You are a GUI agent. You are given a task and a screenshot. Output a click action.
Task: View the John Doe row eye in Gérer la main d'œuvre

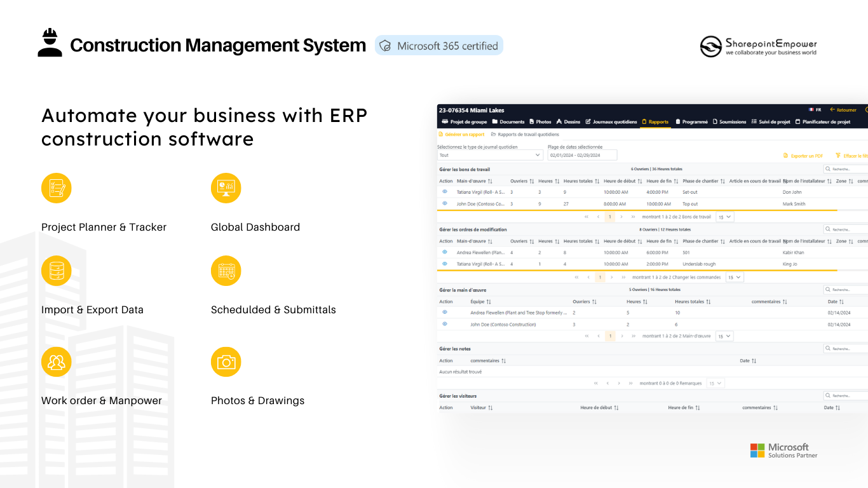[445, 324]
